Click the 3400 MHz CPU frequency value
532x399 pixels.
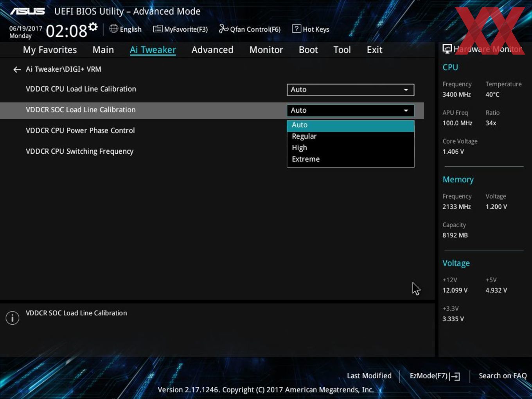tap(457, 94)
